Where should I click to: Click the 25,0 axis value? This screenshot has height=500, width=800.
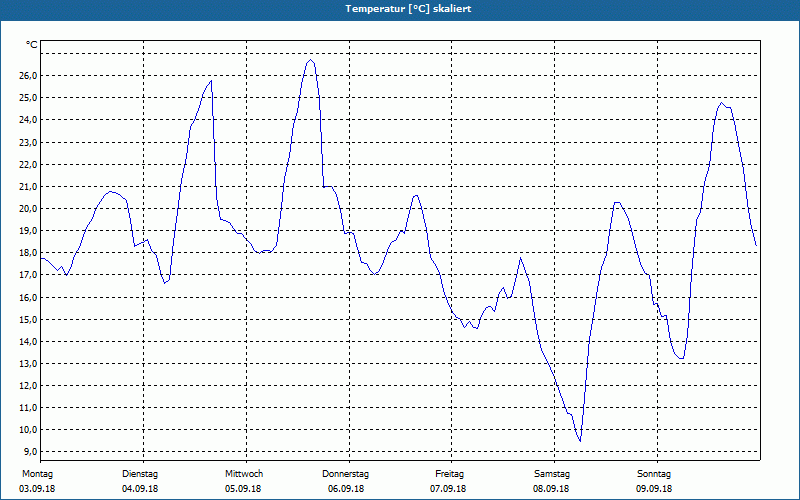pyautogui.click(x=29, y=97)
